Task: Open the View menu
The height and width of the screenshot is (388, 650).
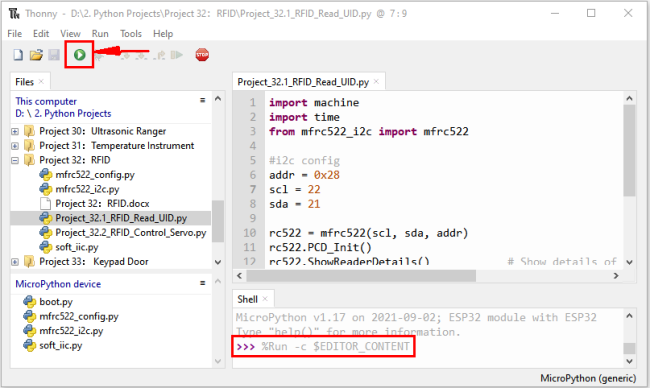Action: pyautogui.click(x=70, y=34)
